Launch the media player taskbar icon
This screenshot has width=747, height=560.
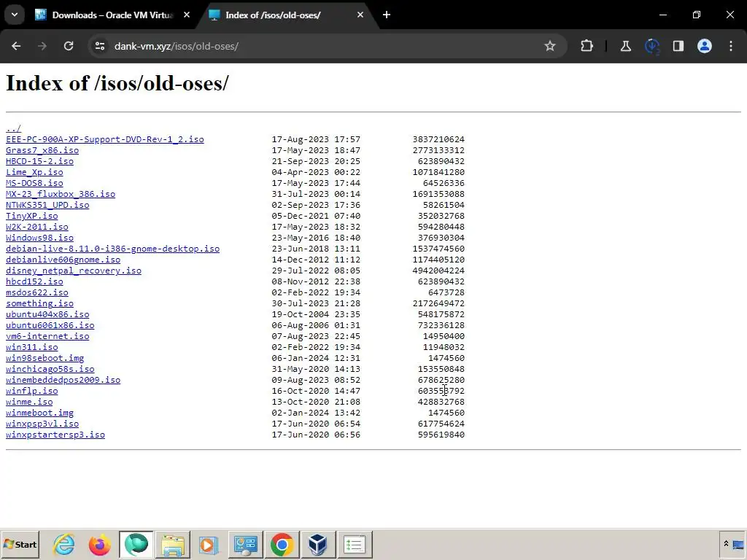point(208,545)
